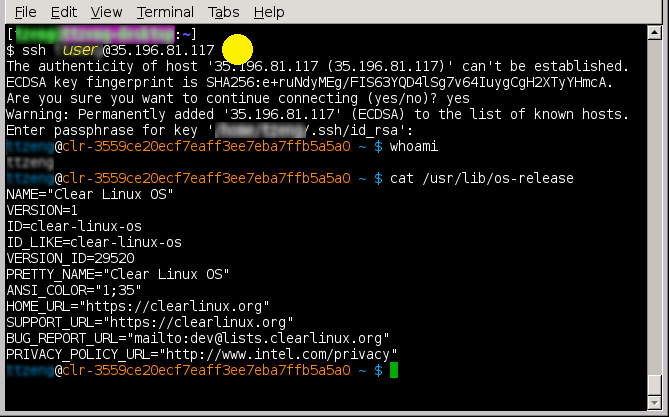Click the green terminal cursor block

394,370
